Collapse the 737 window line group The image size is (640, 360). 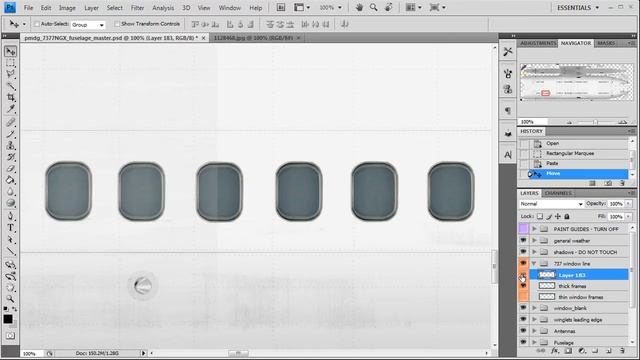tap(534, 264)
